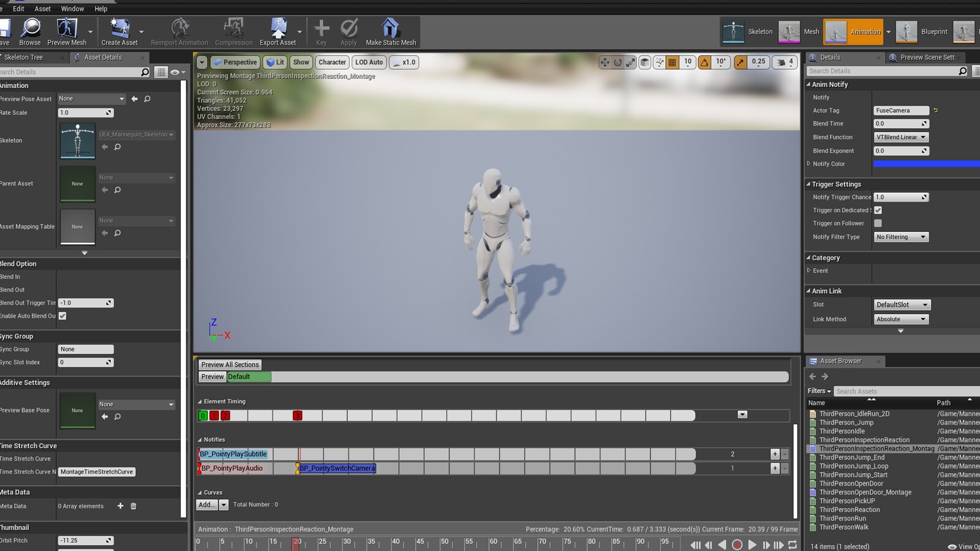Open the Notify Filter Type dropdown
The height and width of the screenshot is (551, 980).
click(x=901, y=237)
